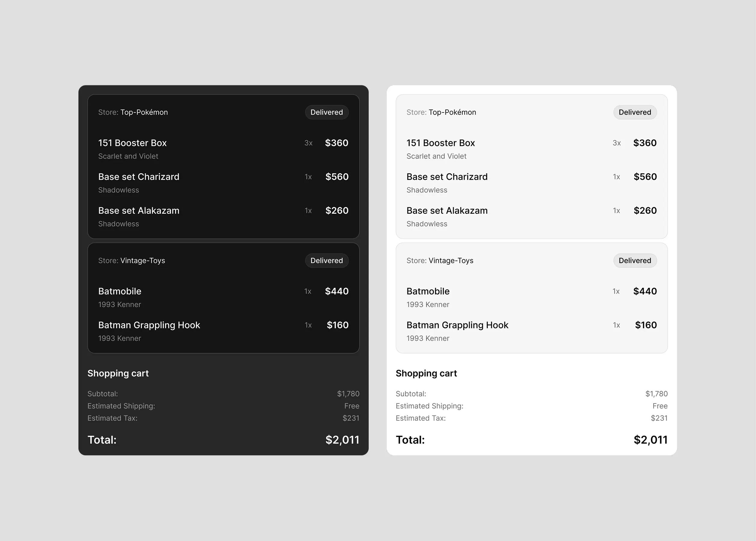This screenshot has width=756, height=541.
Task: Click the $560 Charizard price in light theme
Action: tap(645, 176)
